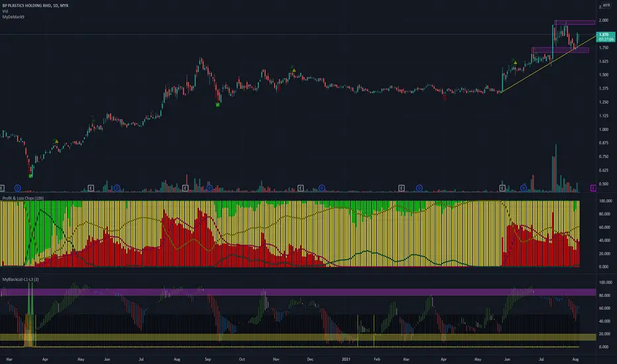Click the 1.500 label on the price axis
This screenshot has height=364, width=617.
tap(604, 75)
